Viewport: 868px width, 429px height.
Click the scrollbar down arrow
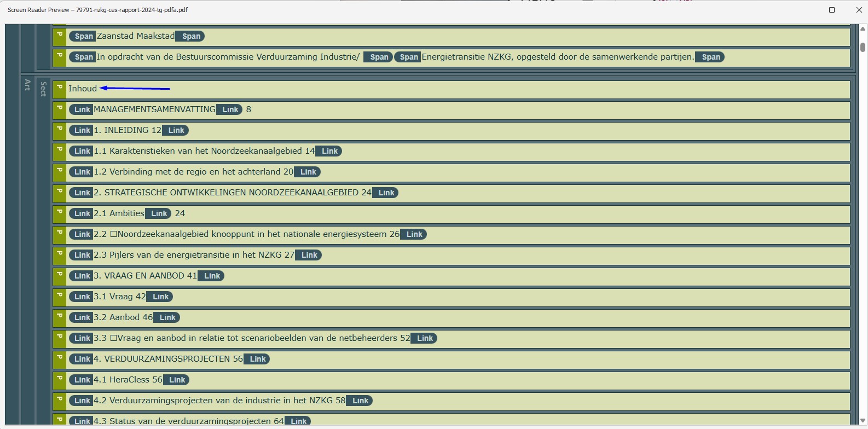(863, 420)
